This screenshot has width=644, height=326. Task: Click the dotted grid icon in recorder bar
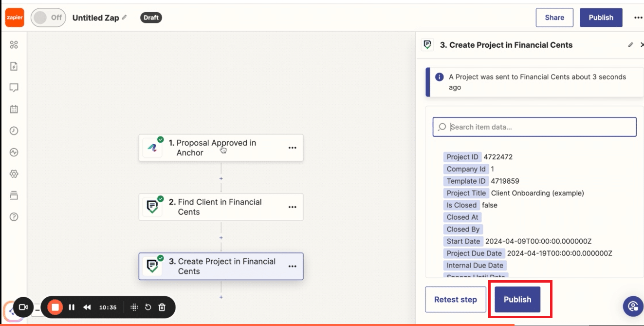pos(134,307)
